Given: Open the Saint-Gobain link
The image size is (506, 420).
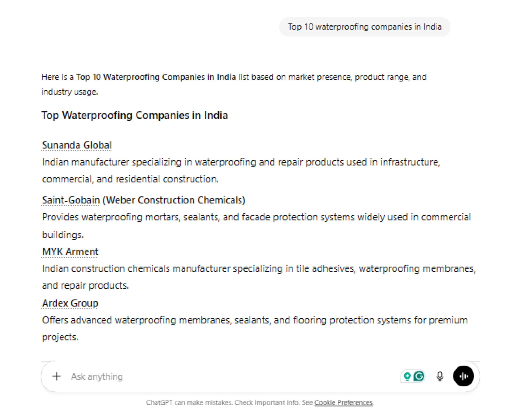Looking at the screenshot, I should point(71,200).
